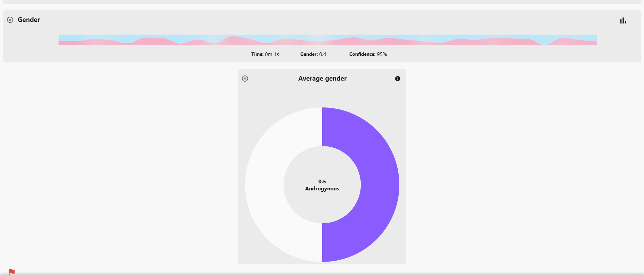Click the bar chart icon in Gender panel
This screenshot has width=644, height=275.
click(623, 21)
